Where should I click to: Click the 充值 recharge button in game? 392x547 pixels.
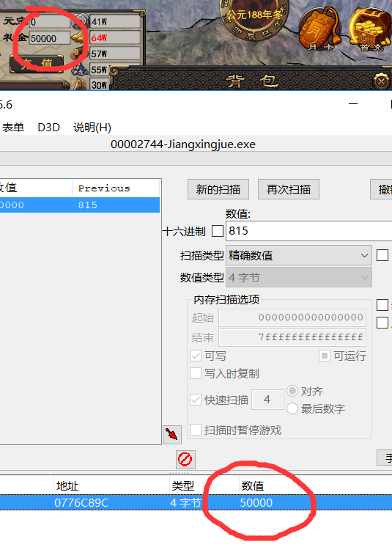pos(37,64)
